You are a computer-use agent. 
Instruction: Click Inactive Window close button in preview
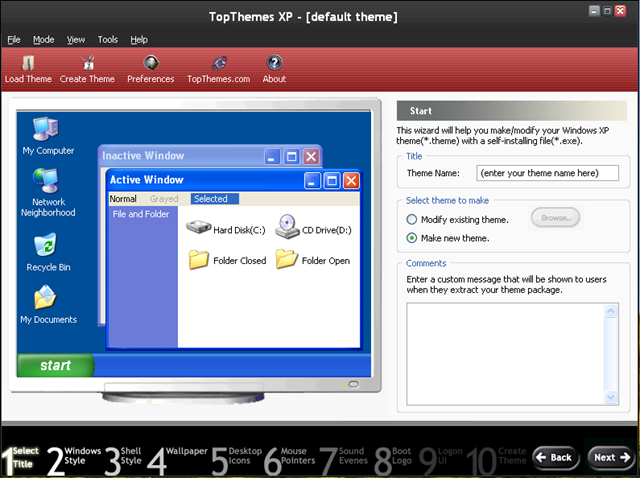311,156
